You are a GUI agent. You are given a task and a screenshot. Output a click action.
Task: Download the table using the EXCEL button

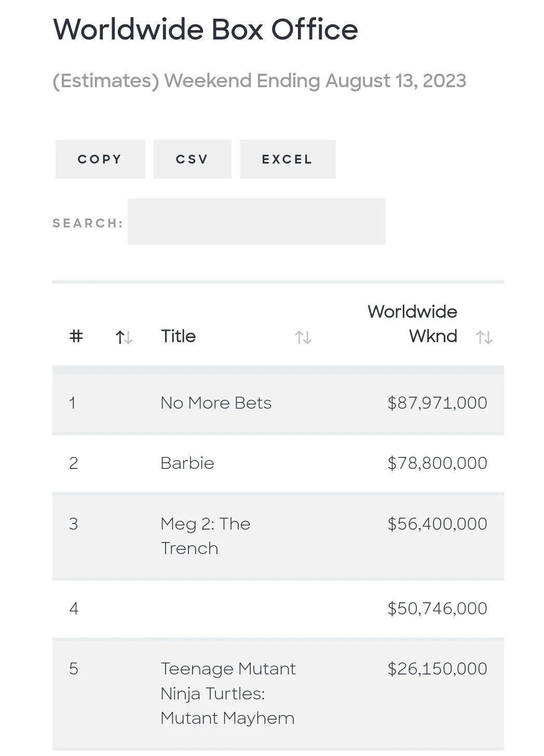click(x=288, y=159)
